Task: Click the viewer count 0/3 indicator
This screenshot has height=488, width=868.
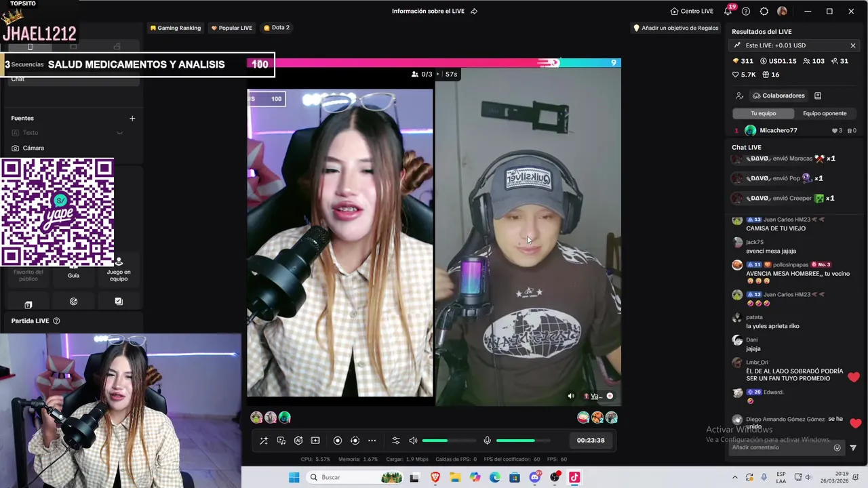Action: pyautogui.click(x=422, y=75)
